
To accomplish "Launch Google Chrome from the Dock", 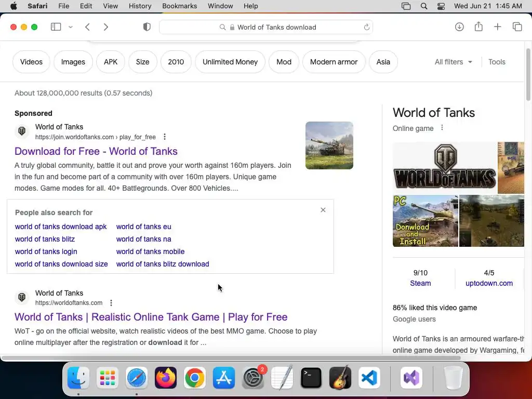I will [x=195, y=378].
